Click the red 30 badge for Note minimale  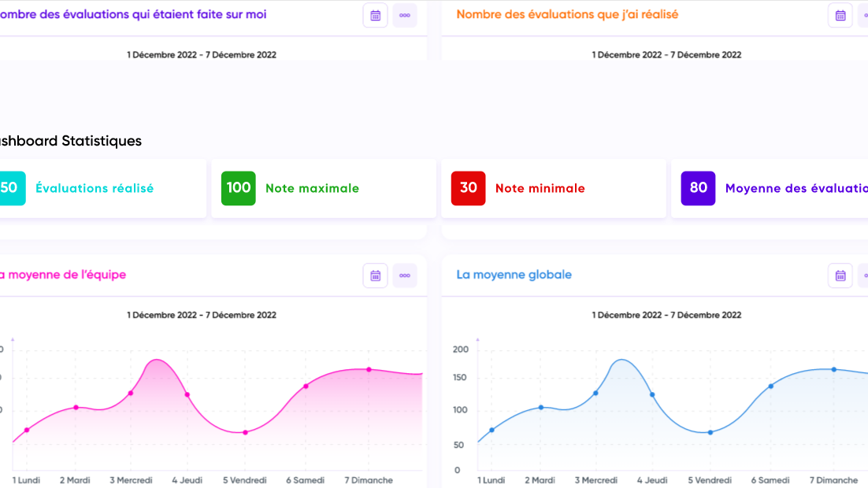tap(468, 188)
